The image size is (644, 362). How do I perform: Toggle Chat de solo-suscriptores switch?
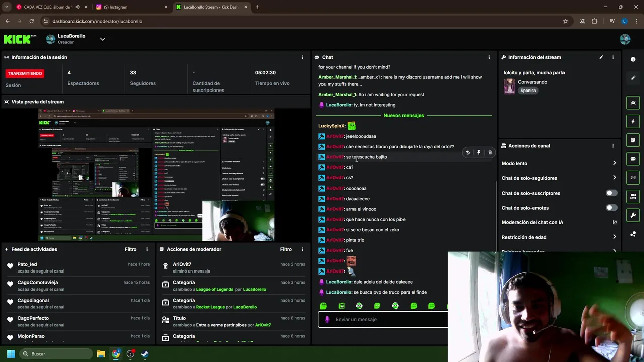612,193
